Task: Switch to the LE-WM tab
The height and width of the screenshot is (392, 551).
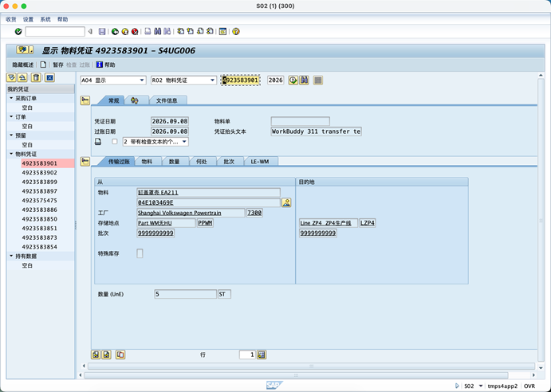Action: click(260, 162)
